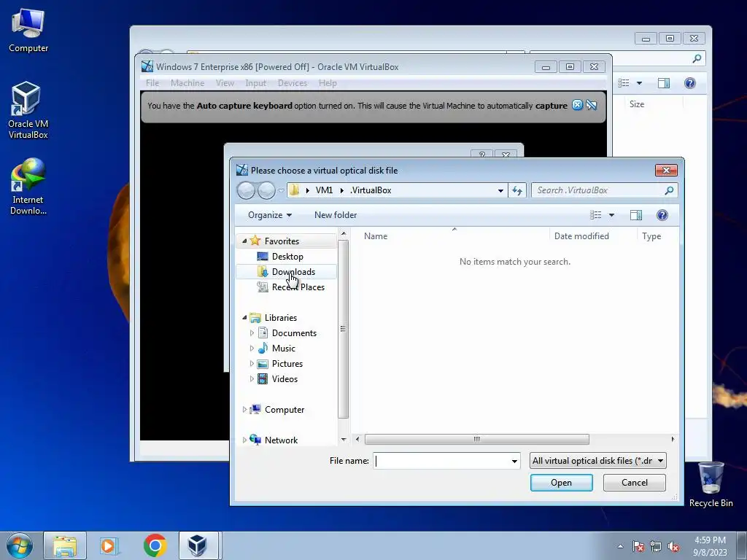Image resolution: width=747 pixels, height=560 pixels.
Task: Click the muted volume tray icon
Action: (x=673, y=547)
